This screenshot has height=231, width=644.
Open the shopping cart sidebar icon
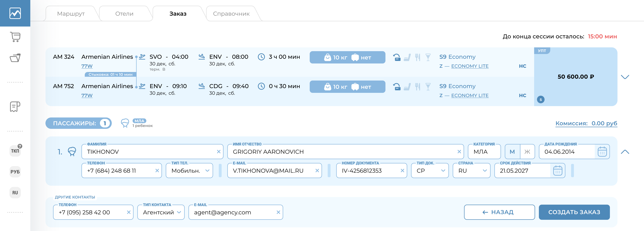[x=15, y=37]
